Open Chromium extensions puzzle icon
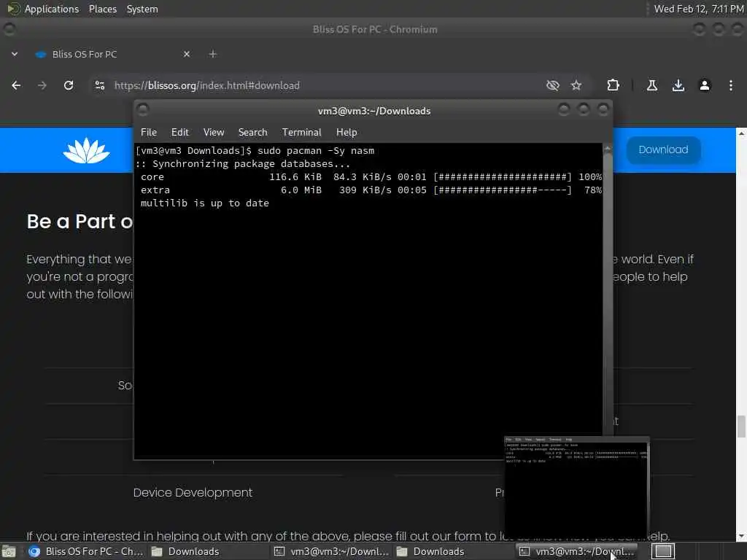 point(613,85)
